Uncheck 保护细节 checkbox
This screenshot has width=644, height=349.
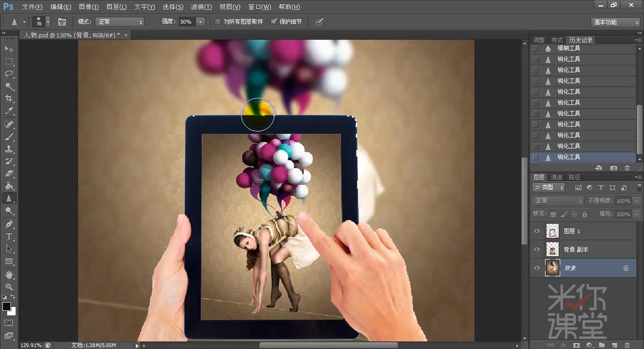[274, 22]
